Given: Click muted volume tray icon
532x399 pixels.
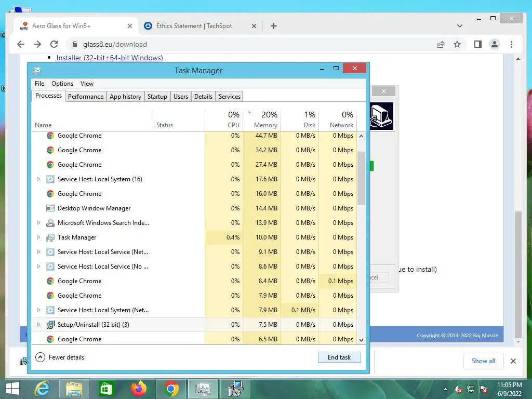Looking at the screenshot, I should 458,389.
